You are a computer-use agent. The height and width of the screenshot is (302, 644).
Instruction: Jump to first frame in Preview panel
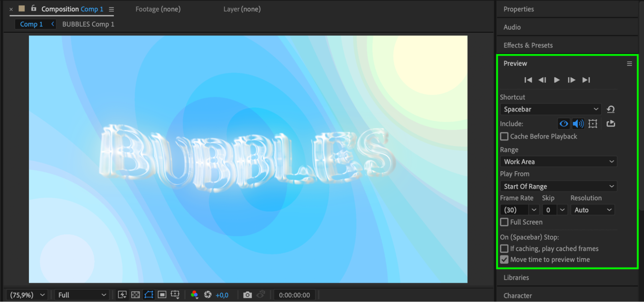coord(528,80)
